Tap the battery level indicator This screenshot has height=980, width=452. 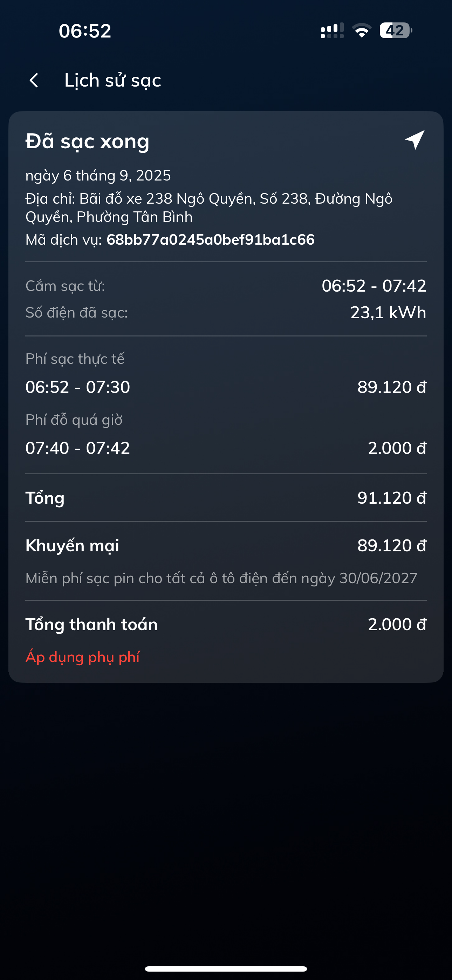pos(395,30)
